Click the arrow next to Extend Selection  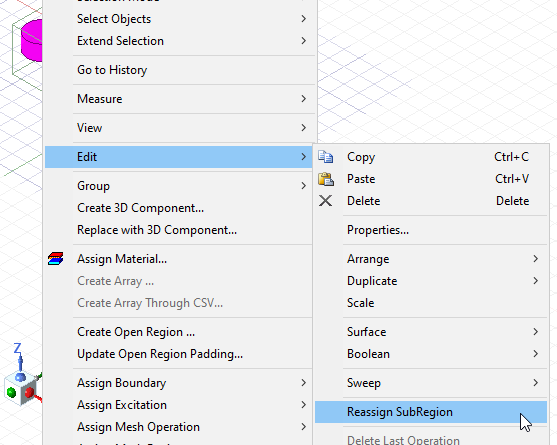303,41
